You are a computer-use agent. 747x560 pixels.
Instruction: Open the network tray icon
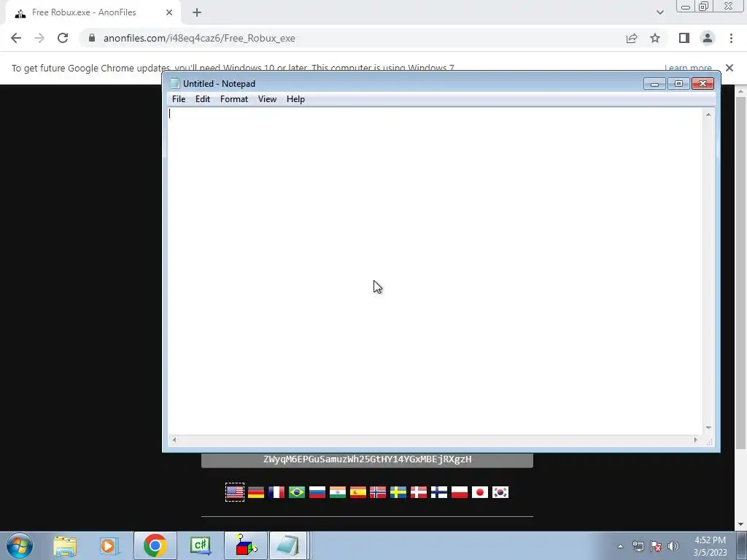click(638, 546)
